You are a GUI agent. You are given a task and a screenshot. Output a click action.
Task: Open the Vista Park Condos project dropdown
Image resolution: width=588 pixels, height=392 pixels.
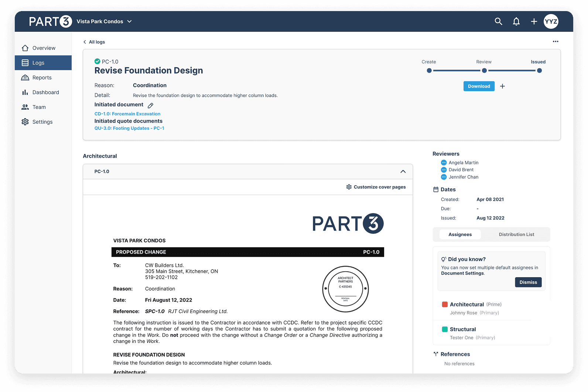[x=104, y=21]
